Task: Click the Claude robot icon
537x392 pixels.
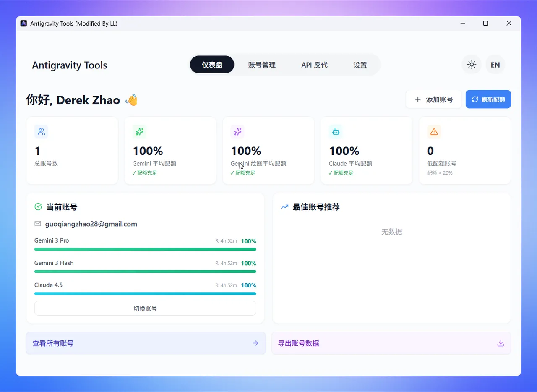Action: pyautogui.click(x=336, y=132)
